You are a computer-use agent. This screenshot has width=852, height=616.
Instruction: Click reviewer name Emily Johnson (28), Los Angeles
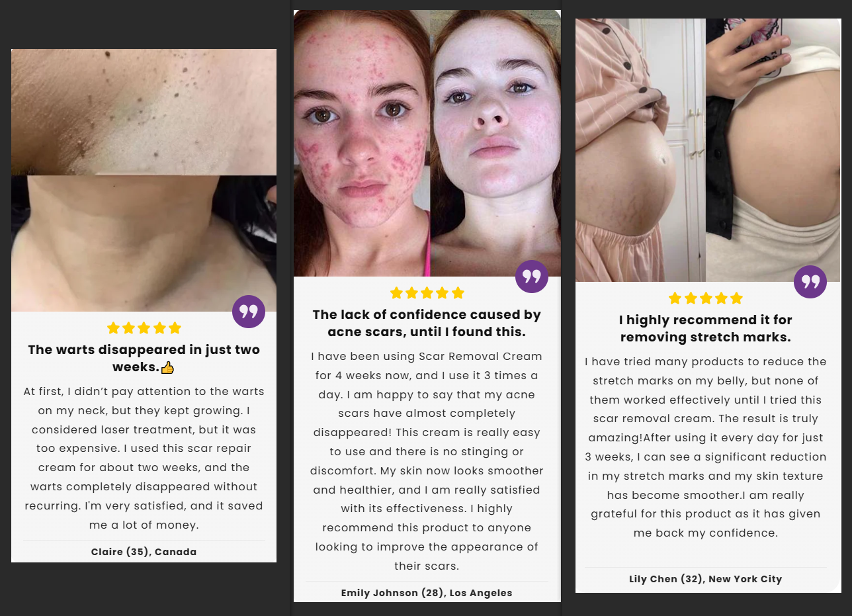click(x=427, y=593)
